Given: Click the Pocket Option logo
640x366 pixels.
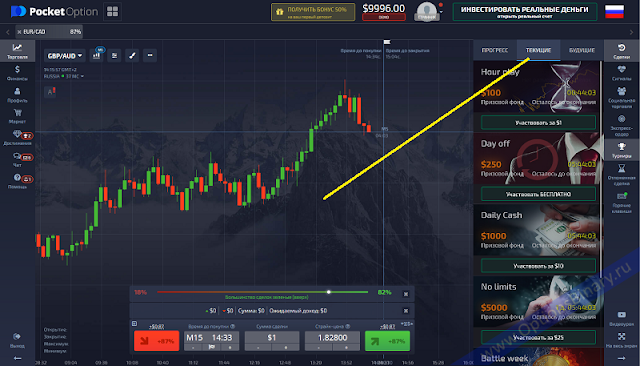Looking at the screenshot, I should (x=55, y=11).
